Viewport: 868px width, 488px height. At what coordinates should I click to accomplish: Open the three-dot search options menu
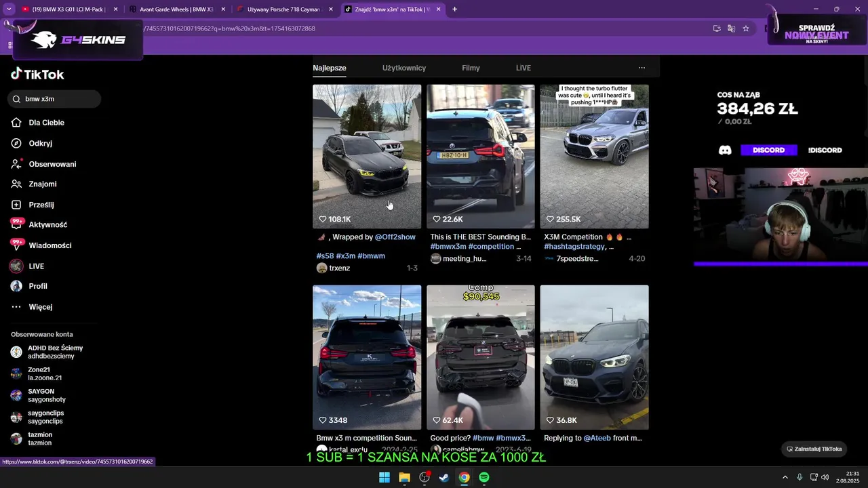pos(642,68)
